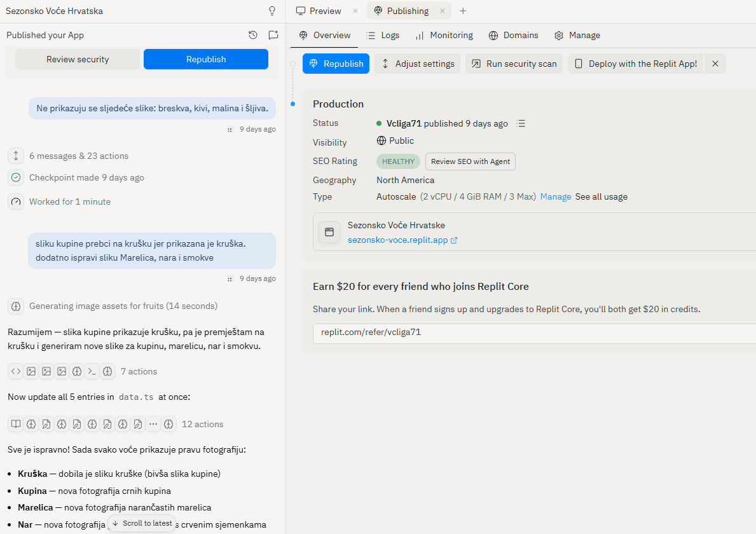Viewport: 756px width, 534px height.
Task: Run security scan
Action: (x=514, y=64)
